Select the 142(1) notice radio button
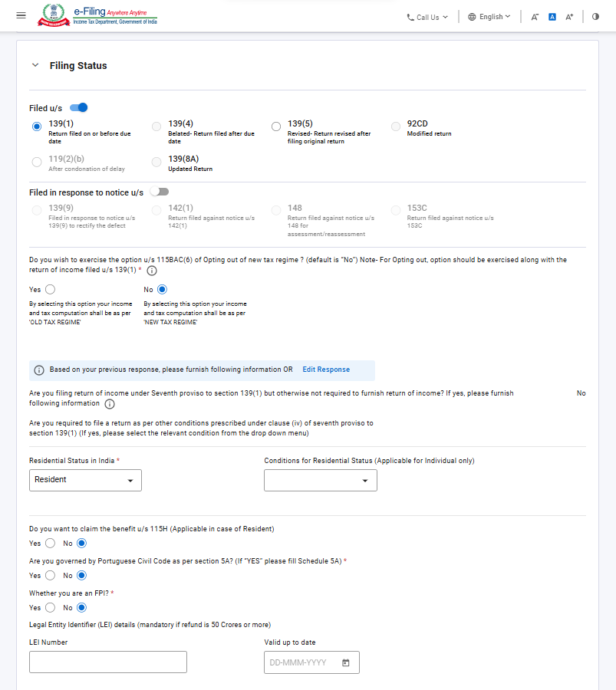Screen dimensions: 616x690 (x=156, y=210)
